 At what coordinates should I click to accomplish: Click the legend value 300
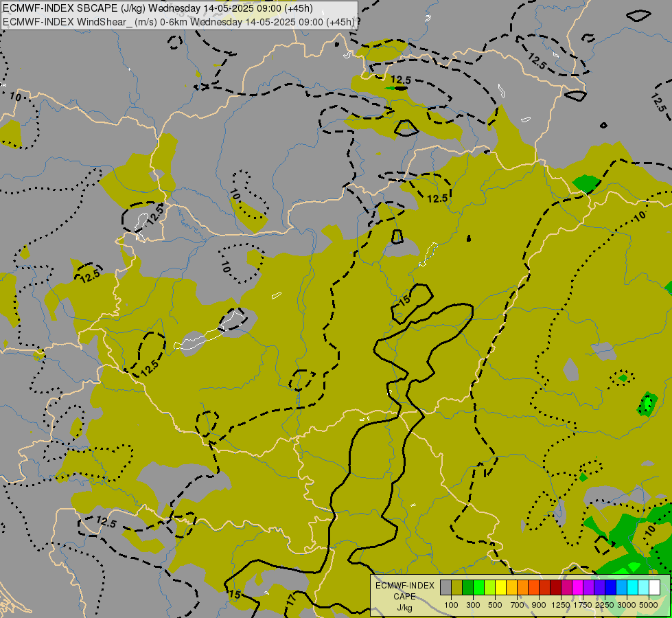click(473, 605)
